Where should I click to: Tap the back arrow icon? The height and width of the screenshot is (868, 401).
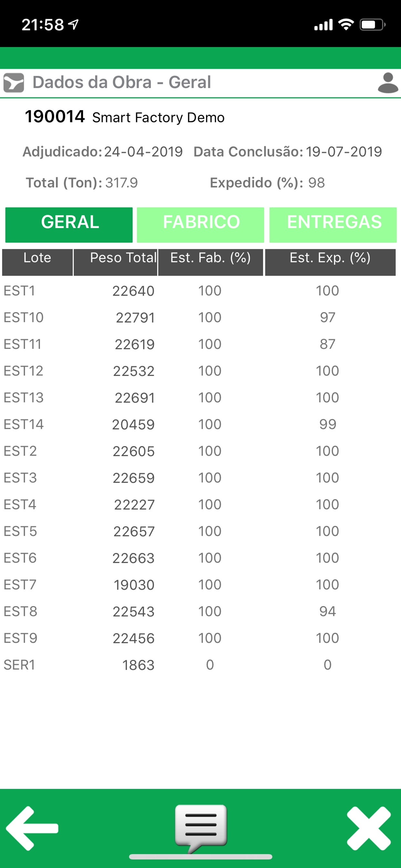click(32, 828)
